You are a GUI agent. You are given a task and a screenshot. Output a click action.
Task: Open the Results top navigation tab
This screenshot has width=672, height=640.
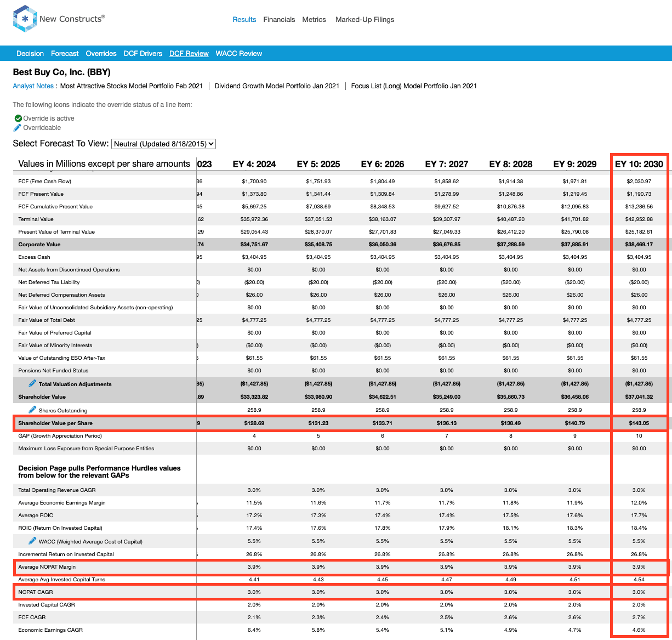[244, 19]
